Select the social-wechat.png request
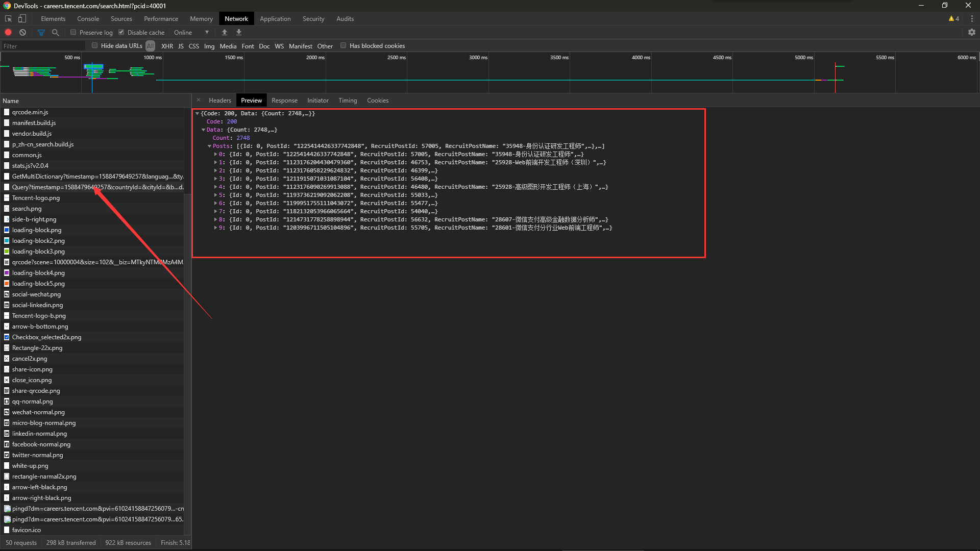The image size is (980, 551). click(36, 294)
